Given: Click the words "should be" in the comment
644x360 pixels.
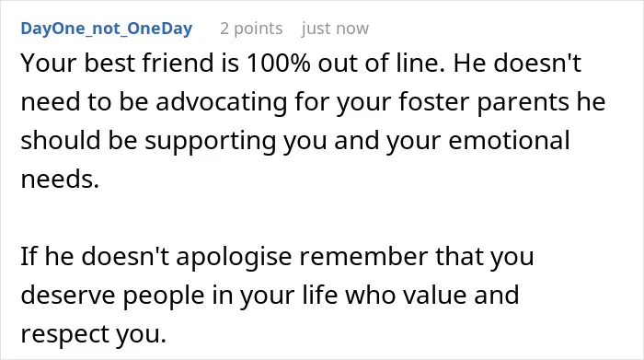Looking at the screenshot, I should pyautogui.click(x=79, y=140).
